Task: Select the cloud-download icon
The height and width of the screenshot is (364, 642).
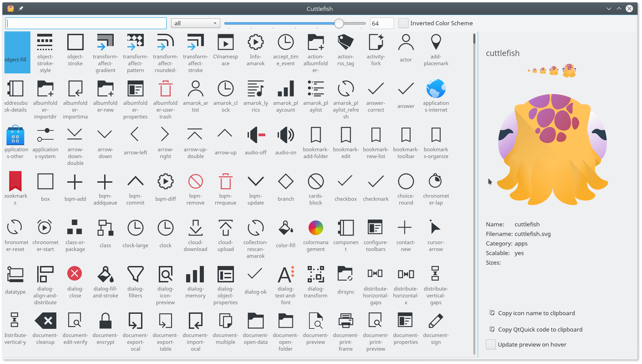Action: tap(195, 228)
